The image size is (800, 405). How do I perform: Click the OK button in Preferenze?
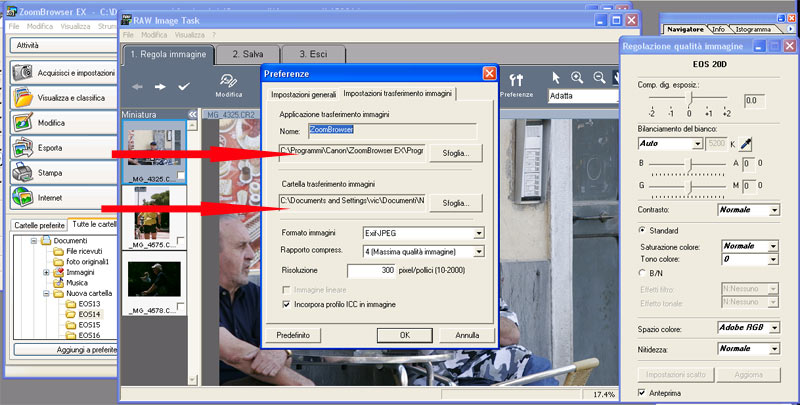[x=404, y=335]
